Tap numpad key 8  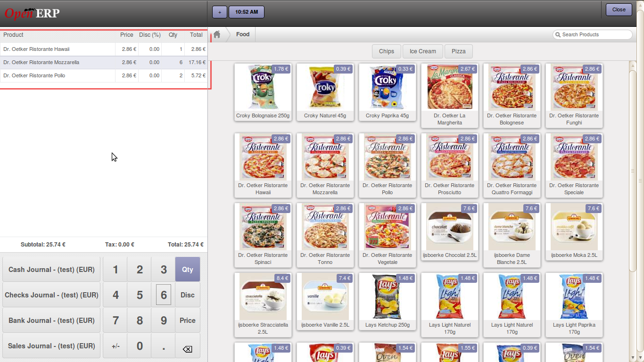(140, 321)
